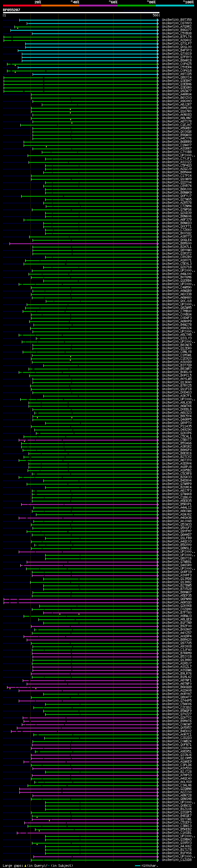Select the UniRef100_A2Q4X2 label
Viewport: 197px width, 868px height.
[x=177, y=40]
